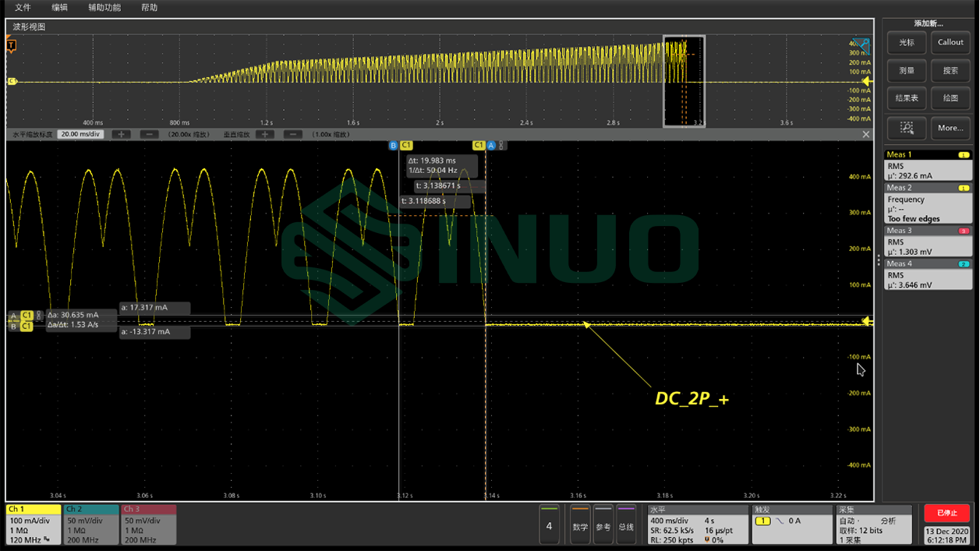
Task: Toggle cursor B badge in the zoom view
Action: click(x=394, y=145)
